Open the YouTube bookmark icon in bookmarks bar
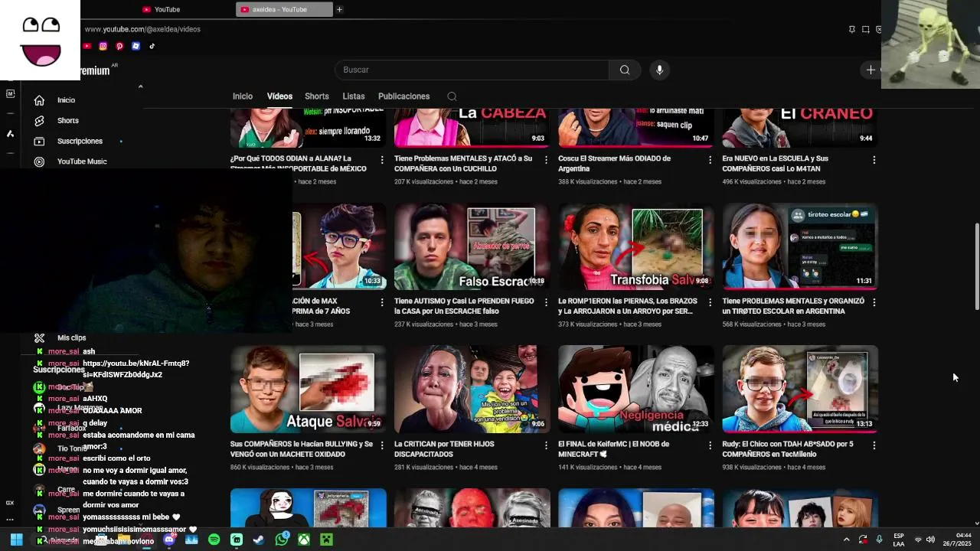 (x=87, y=46)
